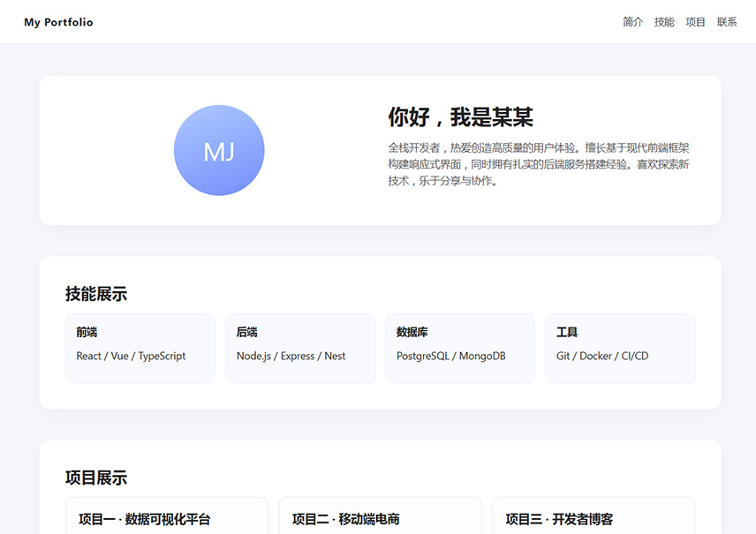Click the PostgreSQL / MongoDB text
Image resolution: width=756 pixels, height=534 pixels.
[450, 357]
